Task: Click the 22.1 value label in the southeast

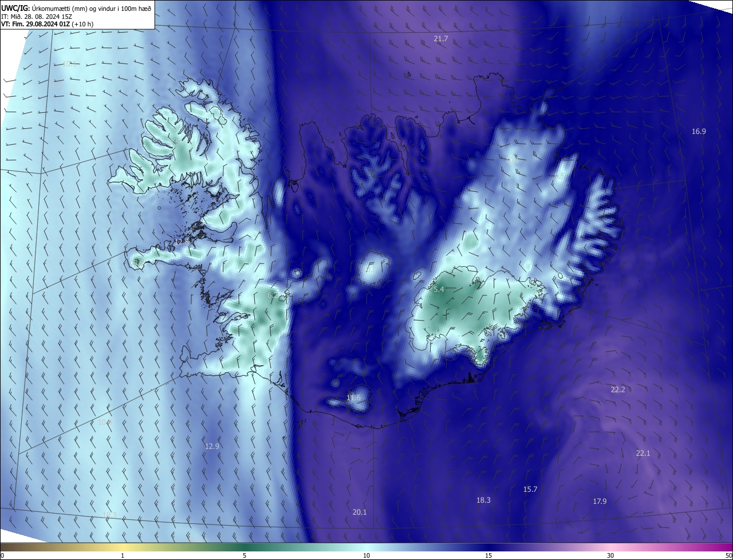Action: point(643,453)
